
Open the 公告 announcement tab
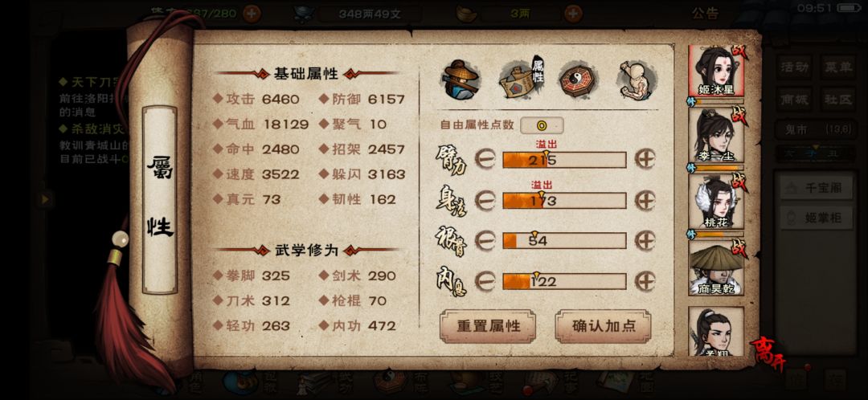(706, 14)
